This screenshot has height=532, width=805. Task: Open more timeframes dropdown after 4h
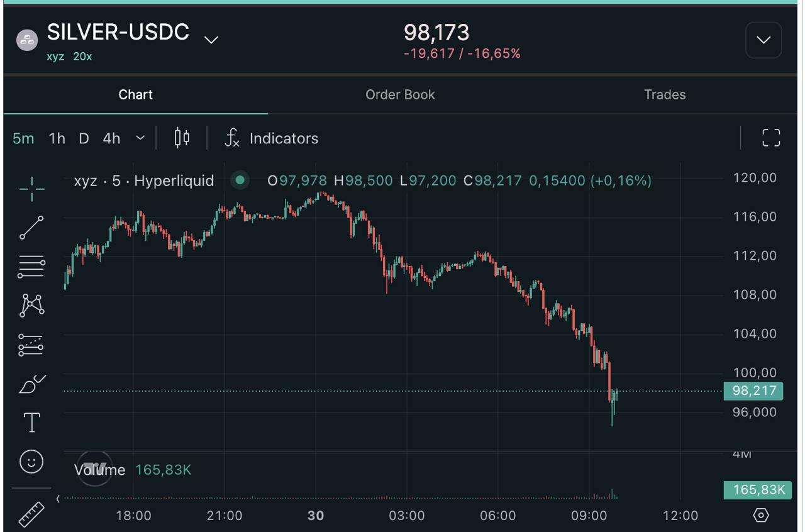140,138
